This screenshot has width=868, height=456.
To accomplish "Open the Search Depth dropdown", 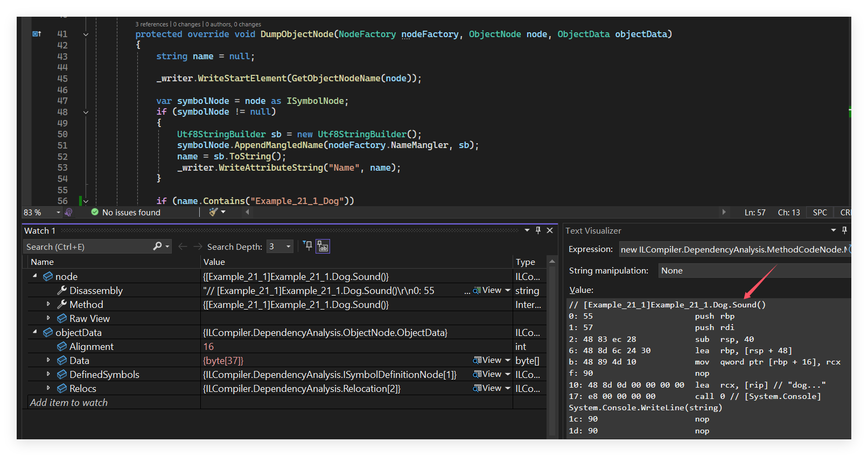I will (289, 247).
